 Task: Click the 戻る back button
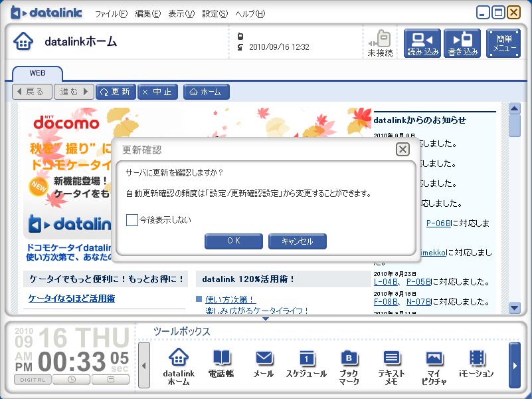pos(32,92)
